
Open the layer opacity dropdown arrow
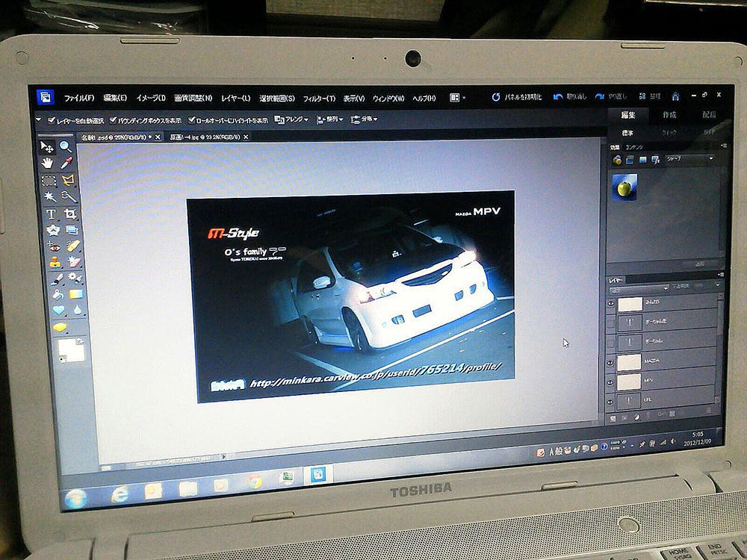717,285
